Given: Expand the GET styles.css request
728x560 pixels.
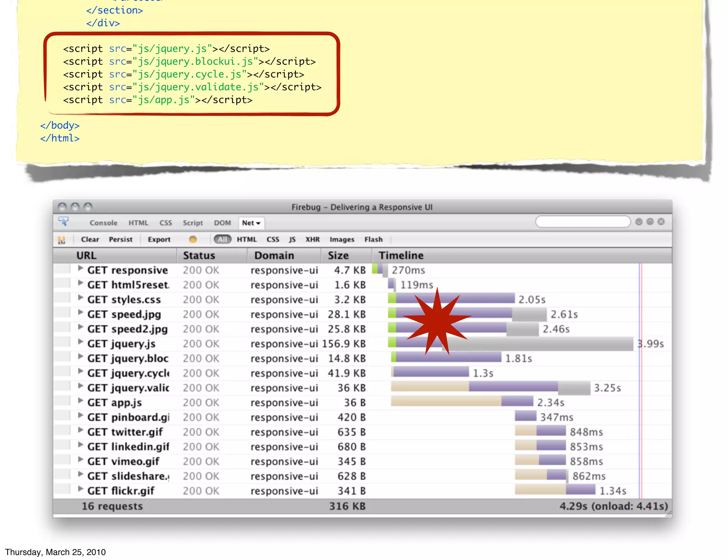Looking at the screenshot, I should pyautogui.click(x=80, y=298).
